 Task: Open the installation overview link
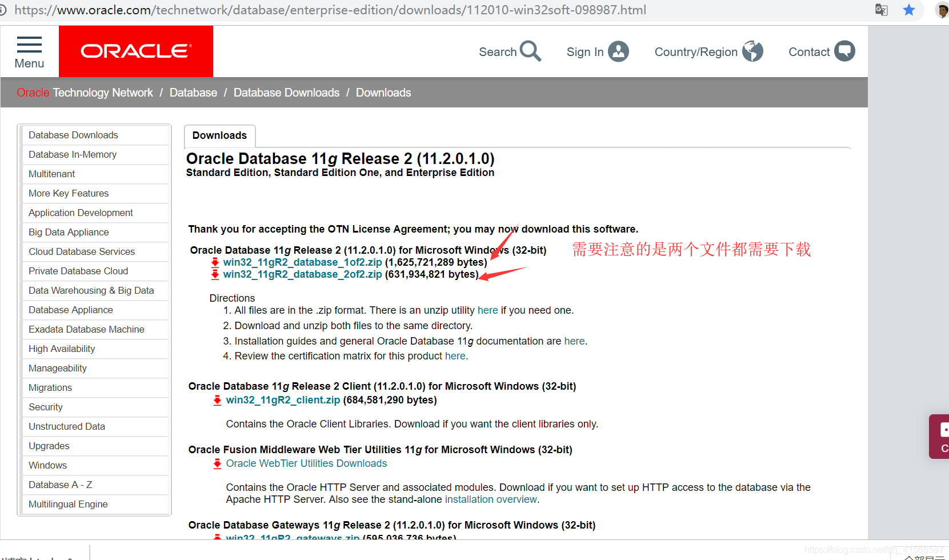click(x=491, y=499)
